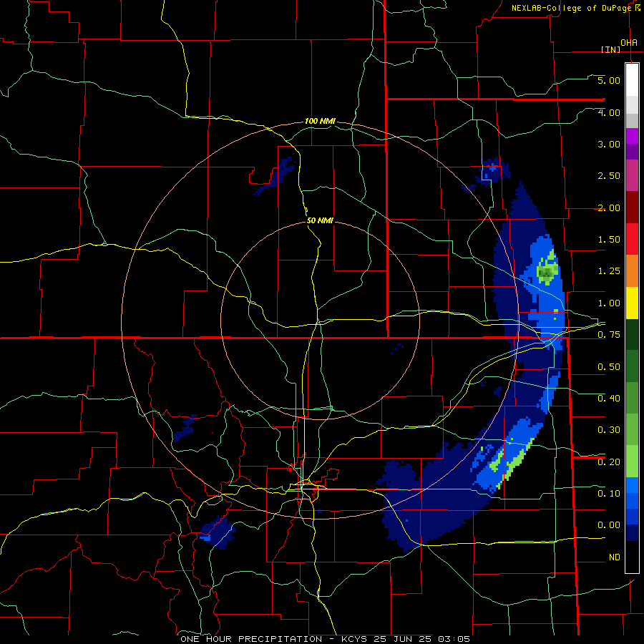Click the 5.00 scale value

click(609, 80)
